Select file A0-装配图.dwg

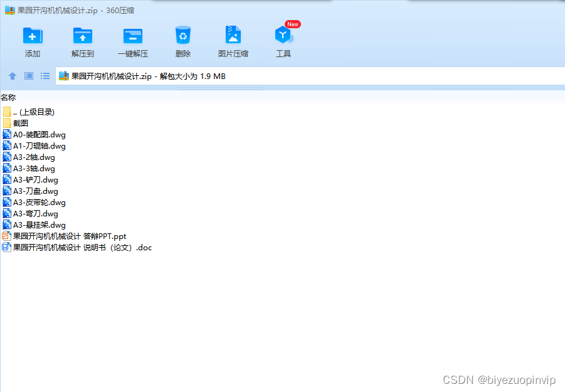tap(34, 135)
